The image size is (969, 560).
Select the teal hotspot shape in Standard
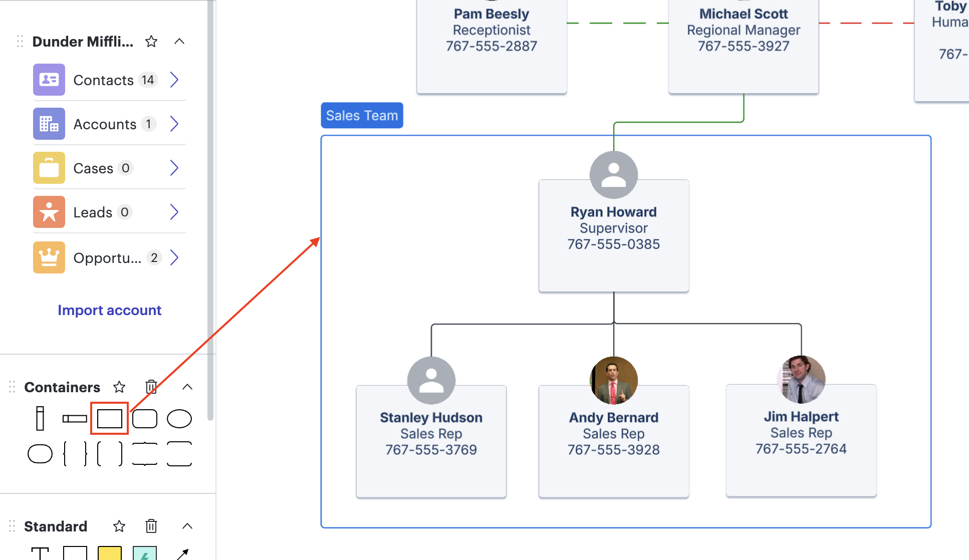coord(145,553)
